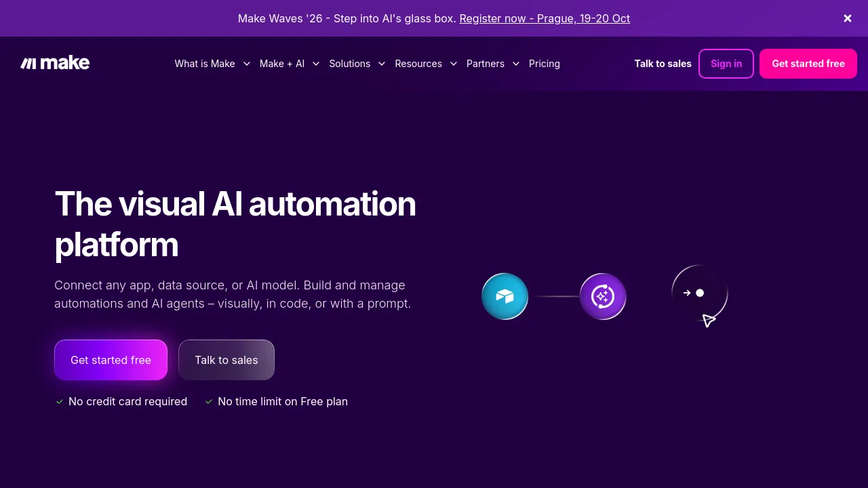Open the Partners menu
Viewport: 868px width, 488px height.
coord(486,64)
